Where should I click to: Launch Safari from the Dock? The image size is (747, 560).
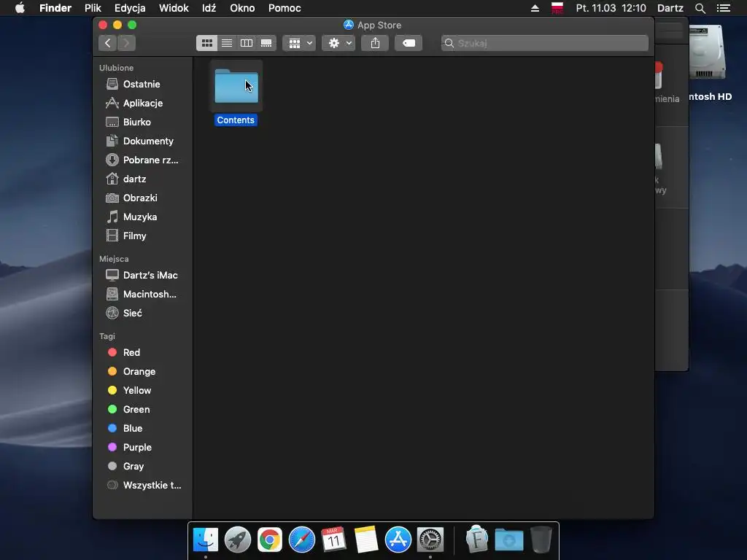click(x=301, y=540)
